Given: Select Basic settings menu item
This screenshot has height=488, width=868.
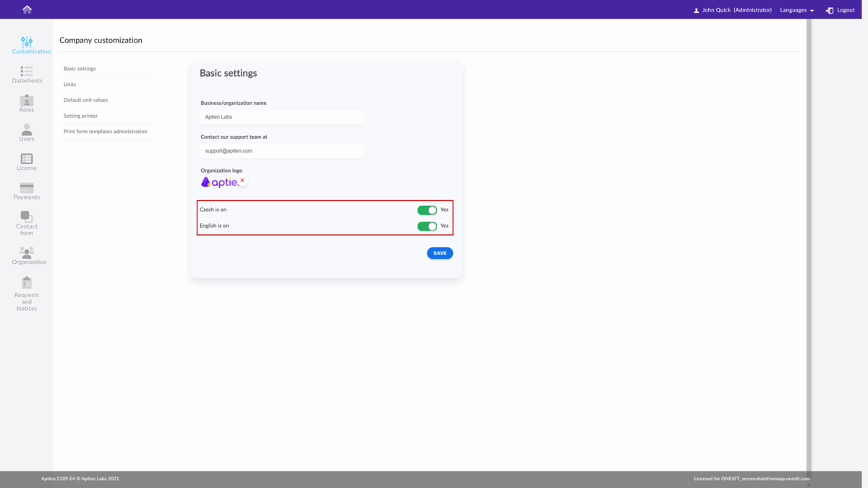Looking at the screenshot, I should click(109, 69).
